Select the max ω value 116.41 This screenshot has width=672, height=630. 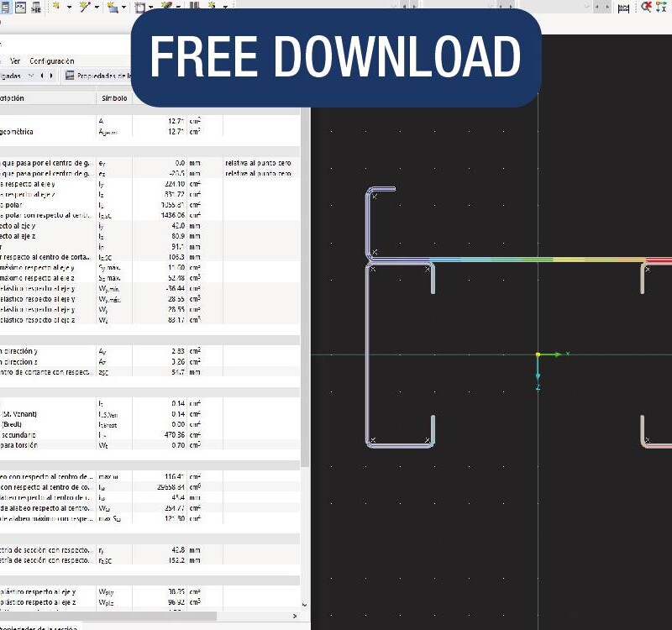175,476
